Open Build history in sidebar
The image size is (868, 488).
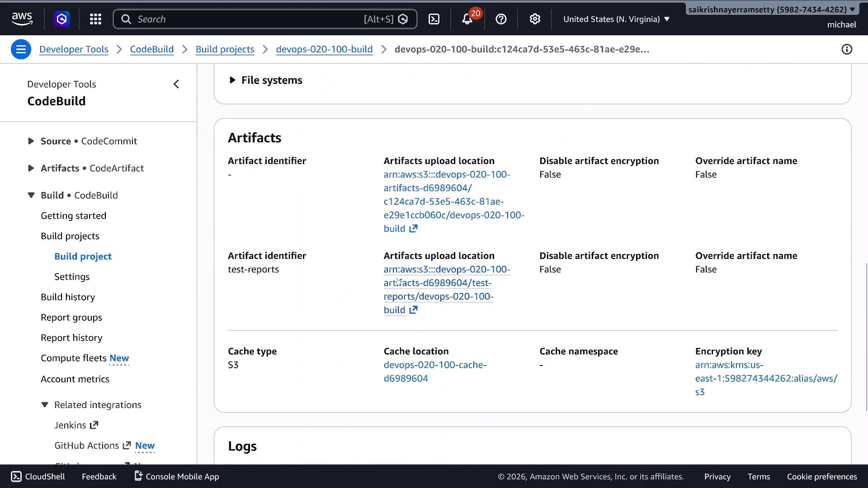(x=68, y=297)
